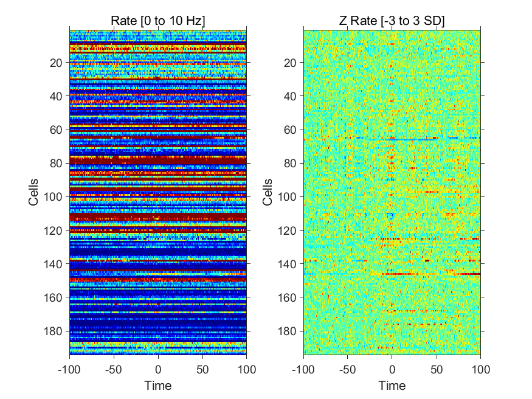
Task: Select the 0 tick label on left time axis
Action: point(158,369)
